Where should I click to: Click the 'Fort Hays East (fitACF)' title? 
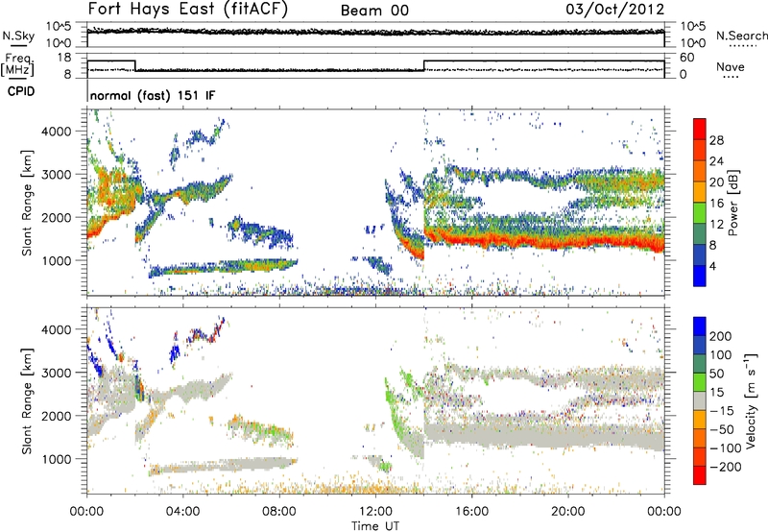click(187, 10)
